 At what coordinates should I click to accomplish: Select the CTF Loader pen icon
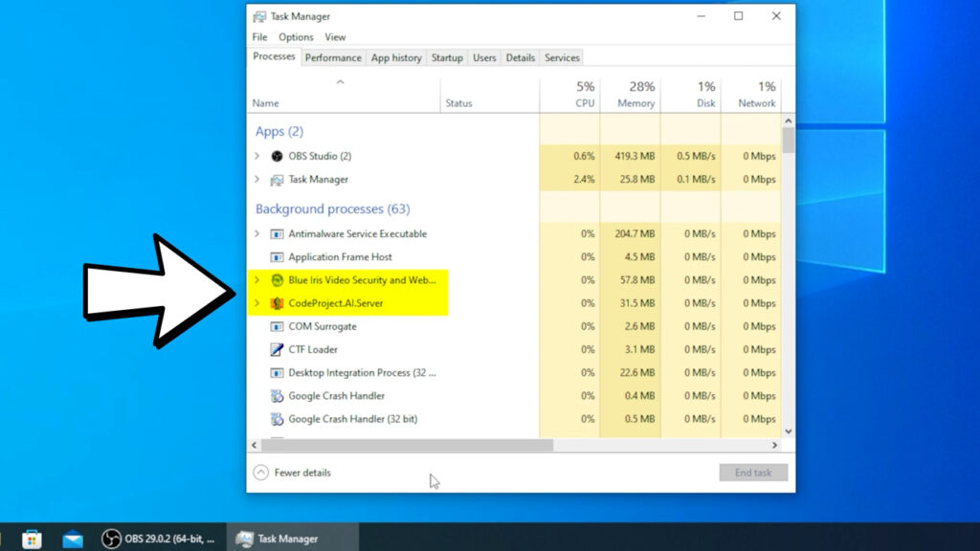(x=277, y=350)
